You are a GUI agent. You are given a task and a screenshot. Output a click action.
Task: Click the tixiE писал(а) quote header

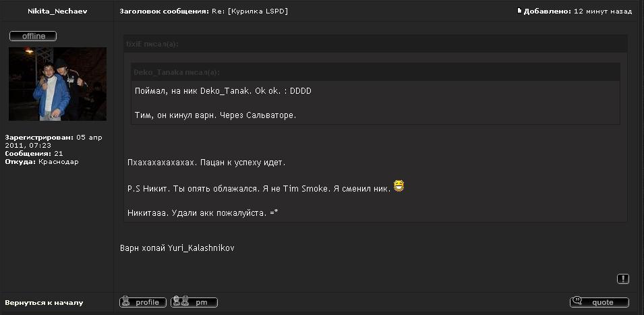tap(152, 44)
